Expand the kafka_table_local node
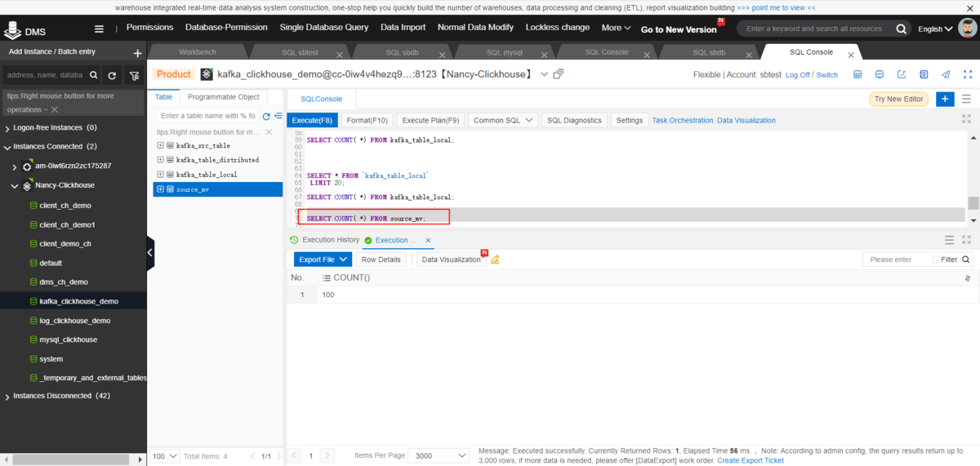980x466 pixels. 160,175
